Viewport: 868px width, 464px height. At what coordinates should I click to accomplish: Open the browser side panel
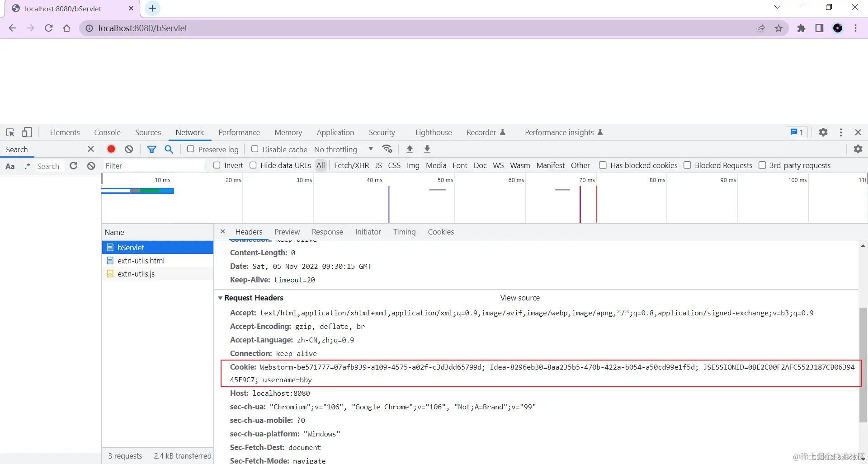[x=819, y=28]
